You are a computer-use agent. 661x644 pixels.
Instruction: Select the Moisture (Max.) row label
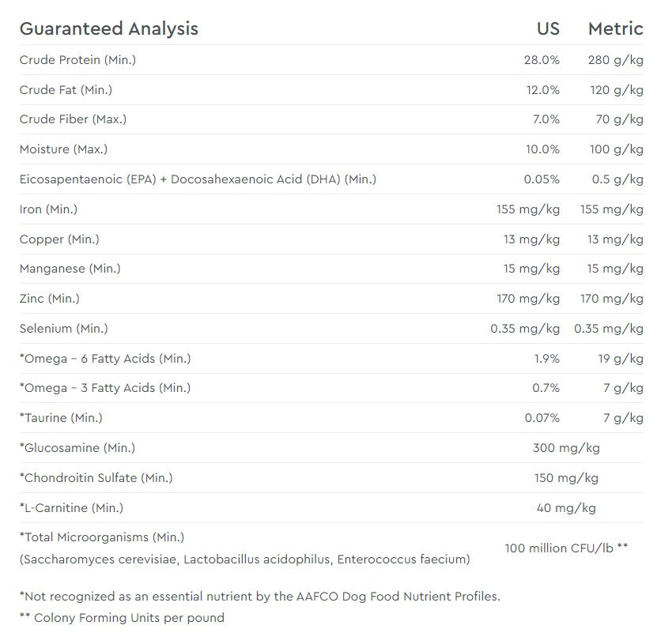coord(63,149)
